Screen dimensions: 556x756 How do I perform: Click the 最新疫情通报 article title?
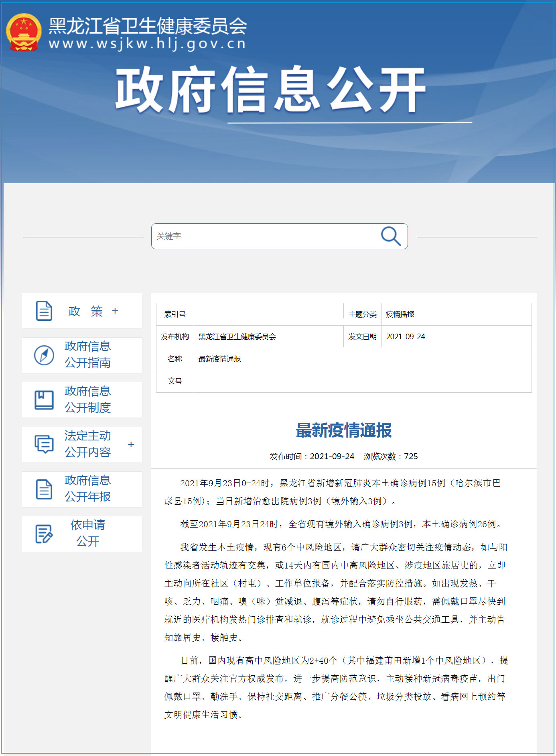pos(343,430)
